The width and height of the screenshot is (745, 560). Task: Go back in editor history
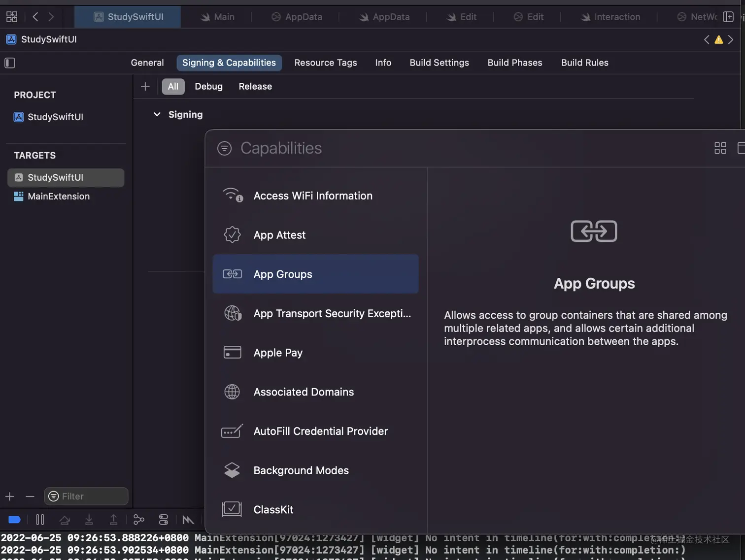(35, 17)
